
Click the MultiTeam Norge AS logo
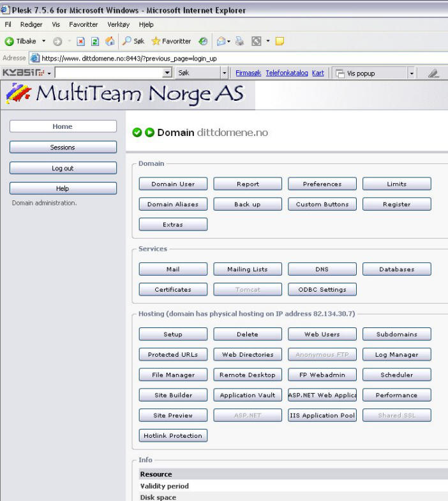pyautogui.click(x=125, y=94)
